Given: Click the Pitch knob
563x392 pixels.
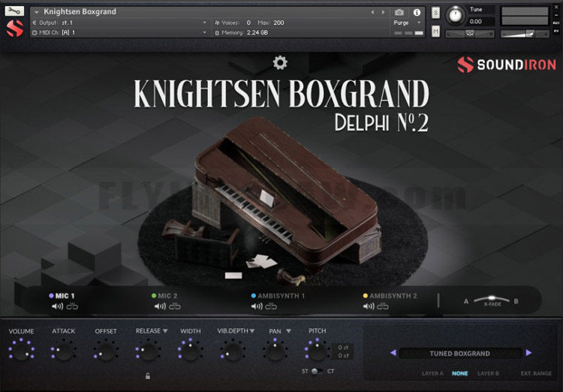Looking at the screenshot, I should click(317, 351).
